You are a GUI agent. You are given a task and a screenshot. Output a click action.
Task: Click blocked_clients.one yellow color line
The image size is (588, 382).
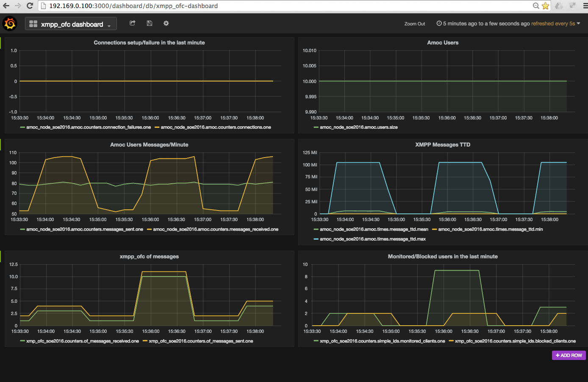tap(451, 341)
